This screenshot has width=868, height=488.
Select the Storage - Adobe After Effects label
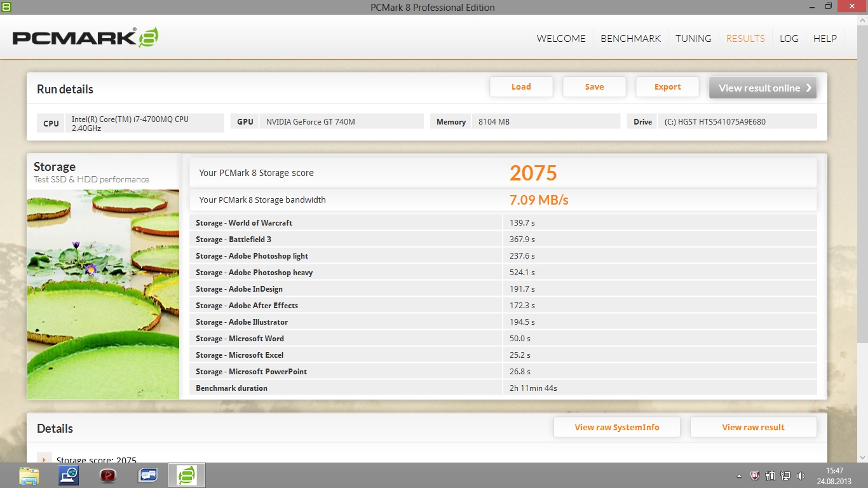click(x=247, y=306)
